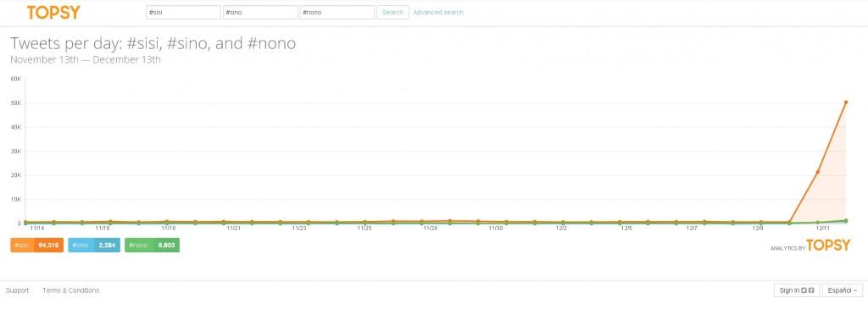Open the Support footer link
The height and width of the screenshot is (309, 868).
click(x=17, y=290)
